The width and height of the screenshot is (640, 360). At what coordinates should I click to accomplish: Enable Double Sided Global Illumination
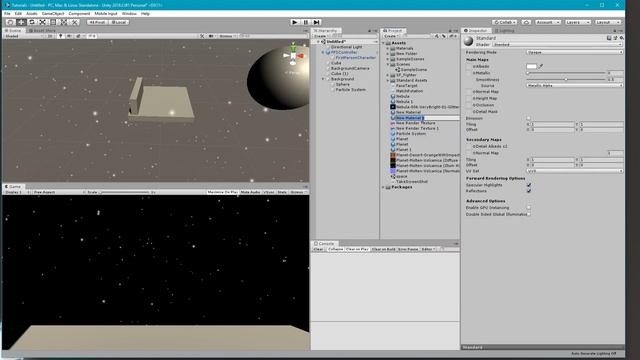tap(529, 214)
